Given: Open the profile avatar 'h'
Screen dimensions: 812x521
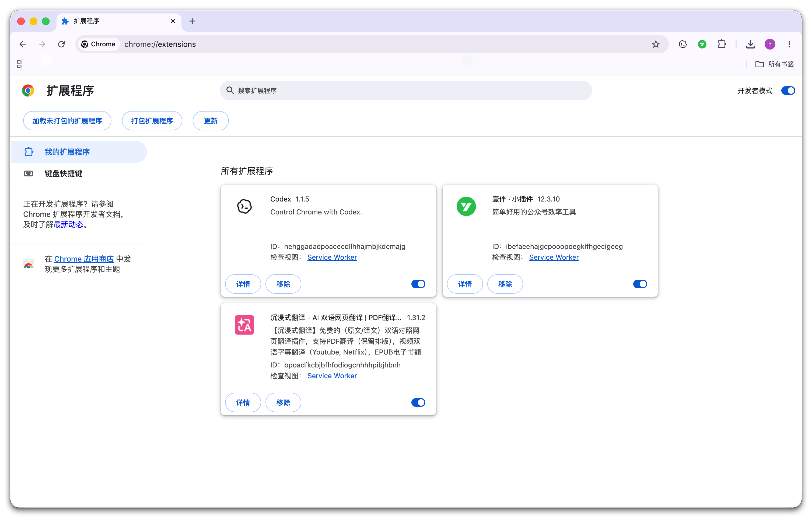Looking at the screenshot, I should coord(770,44).
